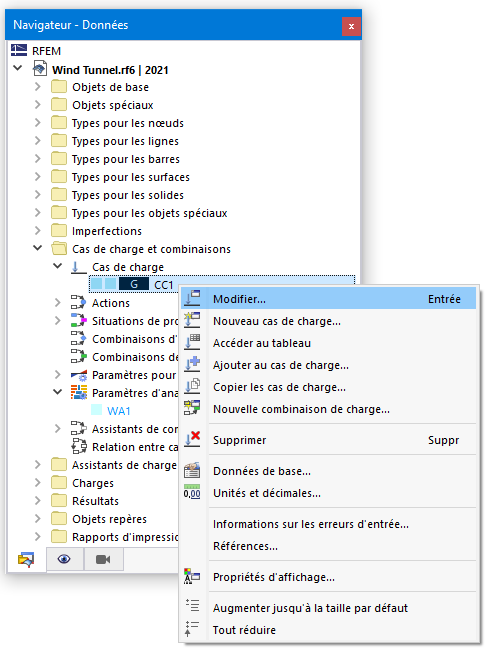The image size is (486, 655).
Task: Select Types pour les objets spéciaux
Action: [149, 213]
